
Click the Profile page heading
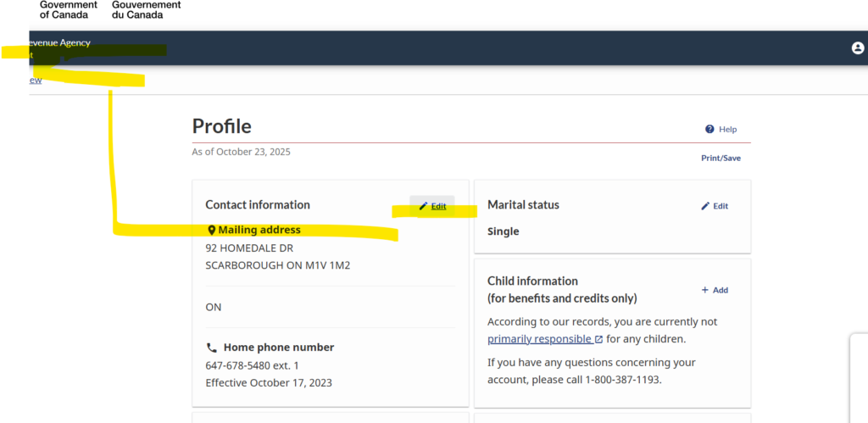click(x=222, y=126)
